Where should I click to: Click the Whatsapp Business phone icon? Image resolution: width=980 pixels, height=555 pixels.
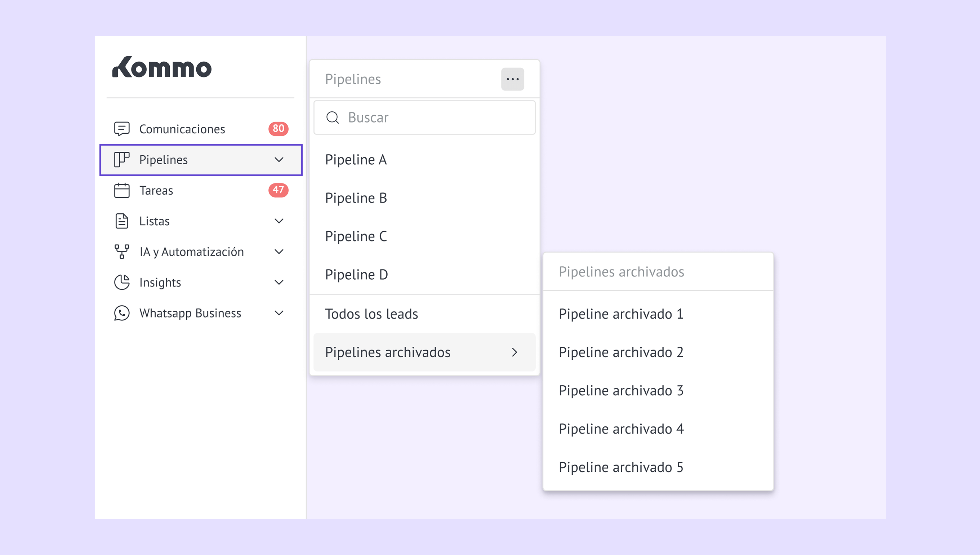(x=121, y=313)
